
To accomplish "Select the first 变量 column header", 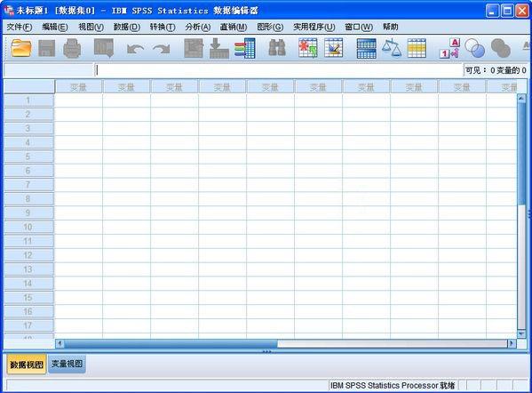I will tap(78, 87).
